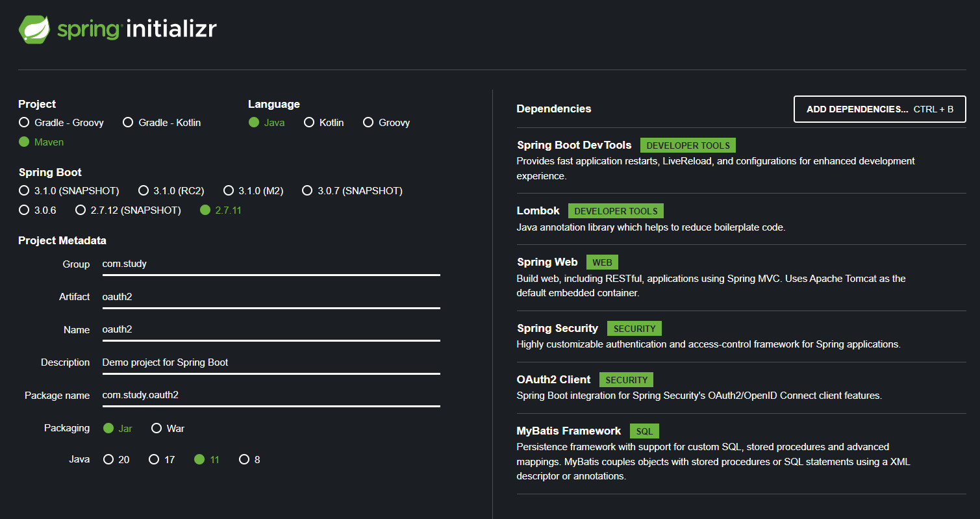Click the Group input field

[x=271, y=264]
